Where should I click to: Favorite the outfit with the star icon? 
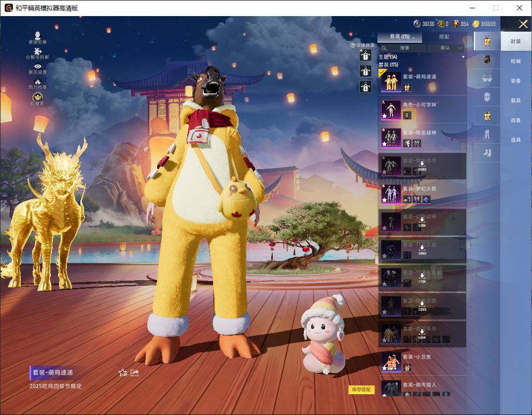pos(123,372)
